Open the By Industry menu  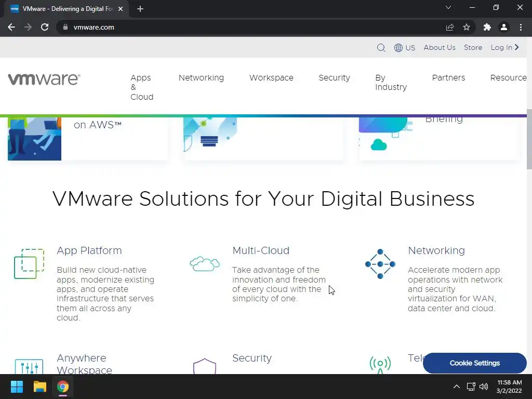[391, 83]
